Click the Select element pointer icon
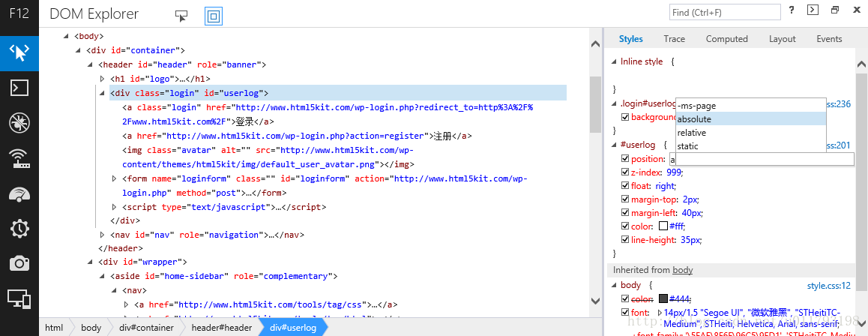The height and width of the screenshot is (336, 868). pyautogui.click(x=181, y=16)
